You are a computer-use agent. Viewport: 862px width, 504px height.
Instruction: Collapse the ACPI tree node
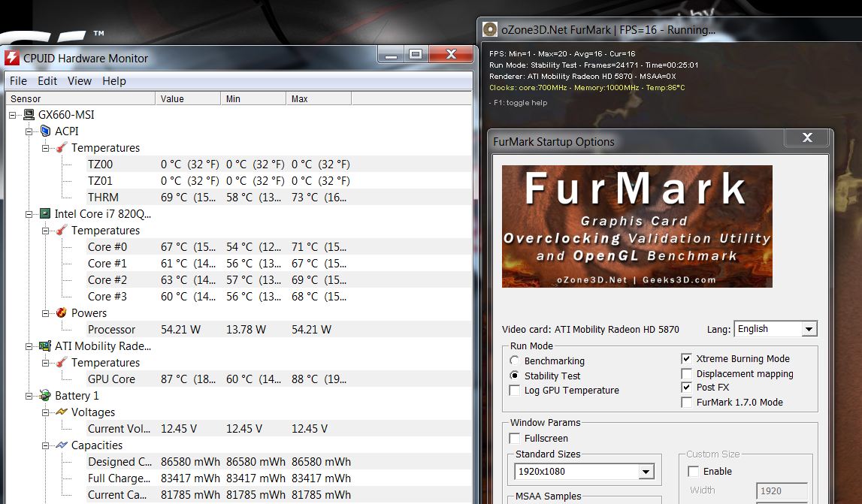tap(29, 131)
